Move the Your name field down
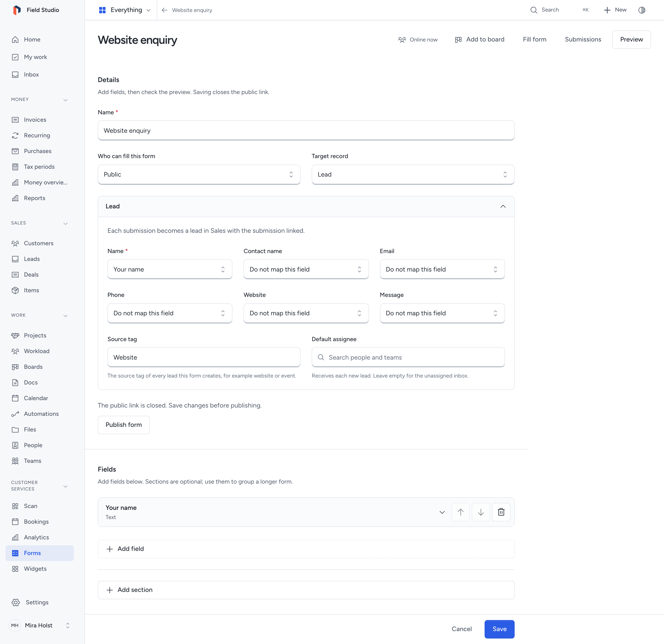The width and height of the screenshot is (664, 644). pos(481,512)
